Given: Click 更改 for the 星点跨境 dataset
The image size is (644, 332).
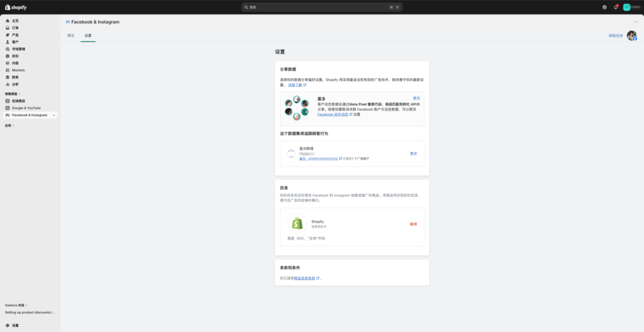Looking at the screenshot, I should click(414, 153).
